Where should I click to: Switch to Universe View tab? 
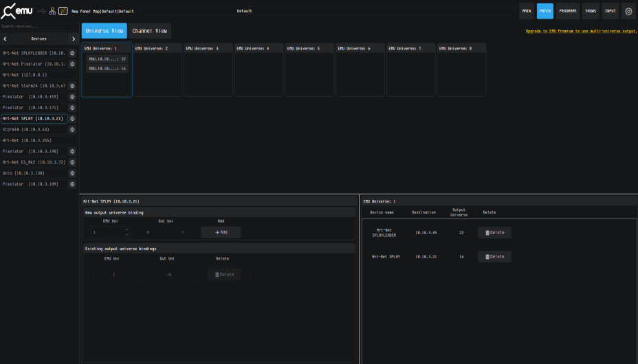104,31
